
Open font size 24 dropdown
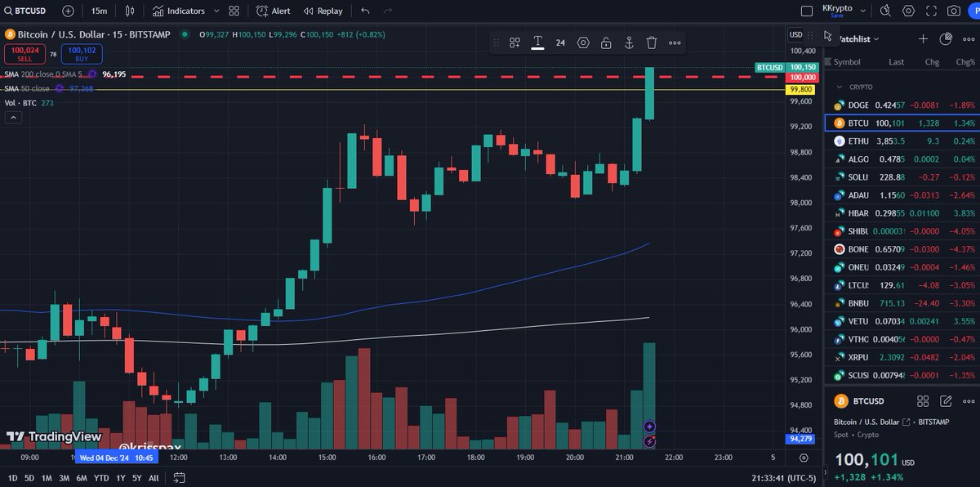[560, 42]
